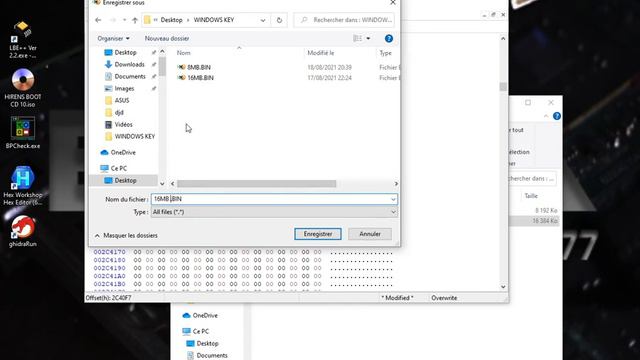
Task: Select OneDrive in background Explorer window
Action: tap(200, 316)
